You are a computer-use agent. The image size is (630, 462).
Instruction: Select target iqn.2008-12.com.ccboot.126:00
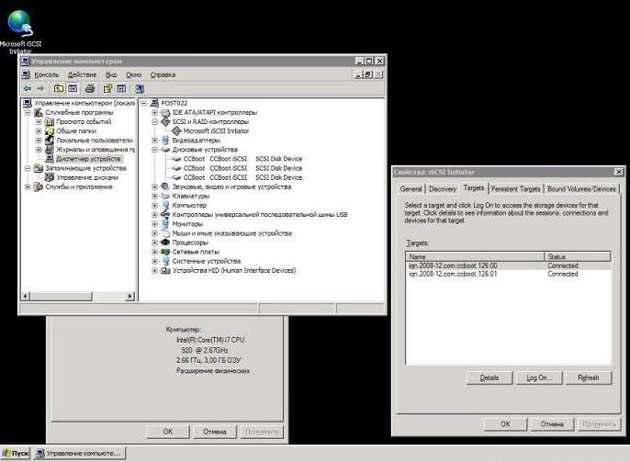(508, 266)
